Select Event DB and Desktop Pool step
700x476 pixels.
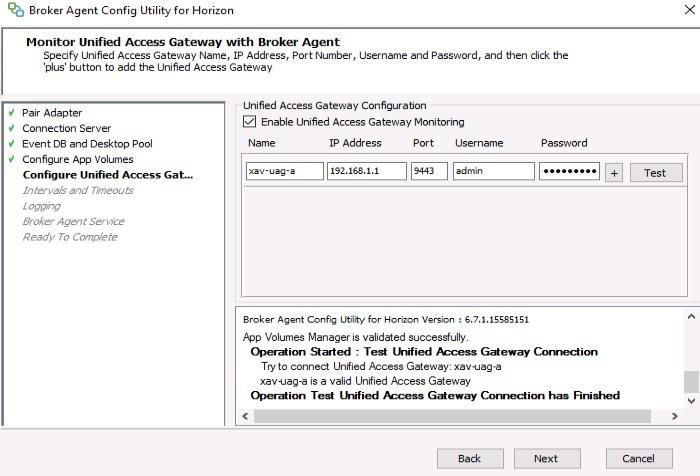click(x=87, y=144)
